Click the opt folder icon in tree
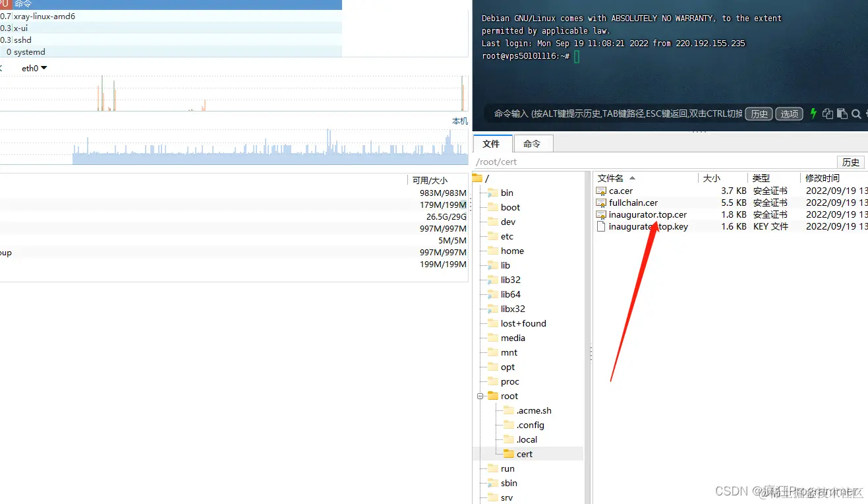 click(x=492, y=367)
